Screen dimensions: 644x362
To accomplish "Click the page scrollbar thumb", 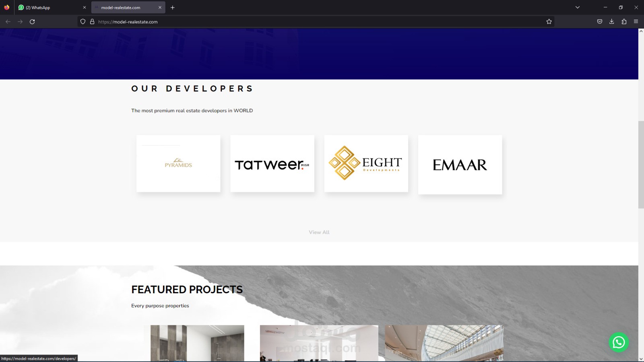I will click(641, 165).
